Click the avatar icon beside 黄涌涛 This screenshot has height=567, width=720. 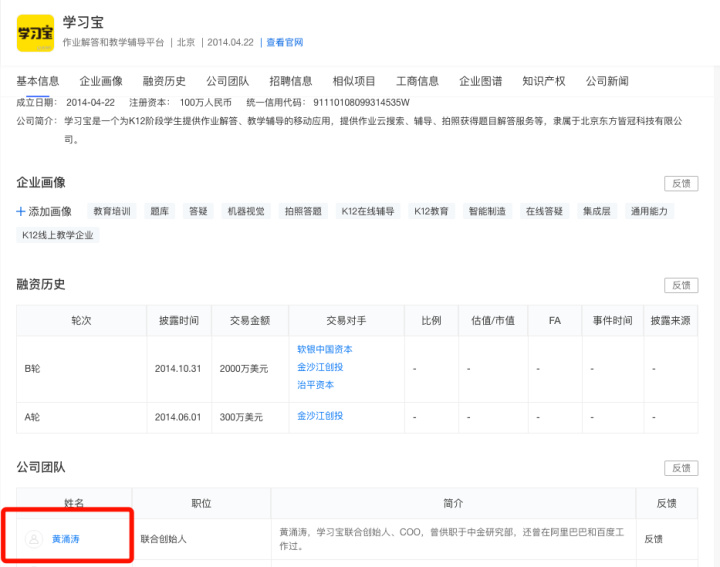[x=34, y=539]
